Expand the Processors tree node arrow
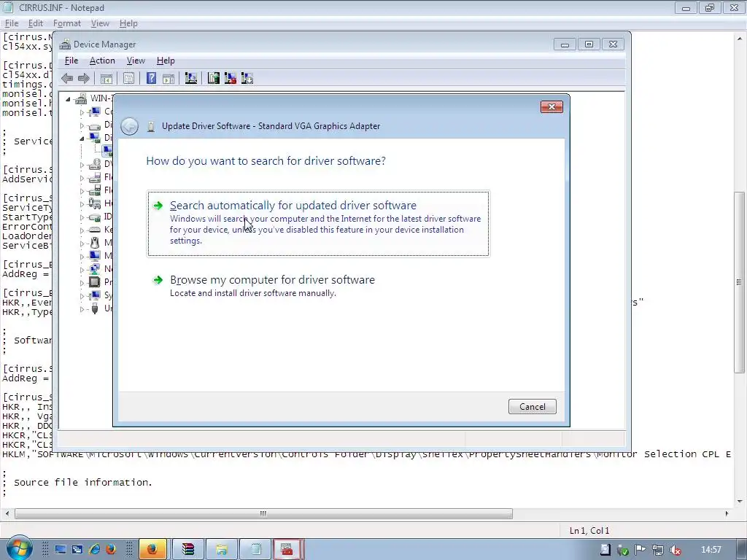Viewport: 747px width, 560px height. [x=82, y=282]
